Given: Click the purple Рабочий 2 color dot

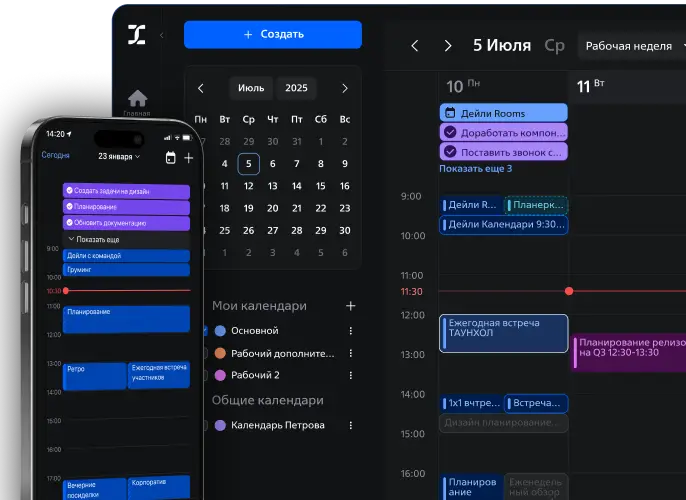Looking at the screenshot, I should [x=220, y=375].
